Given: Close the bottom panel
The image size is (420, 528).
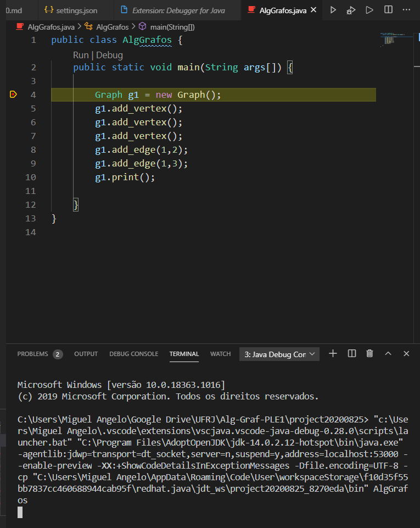Looking at the screenshot, I should 406,354.
